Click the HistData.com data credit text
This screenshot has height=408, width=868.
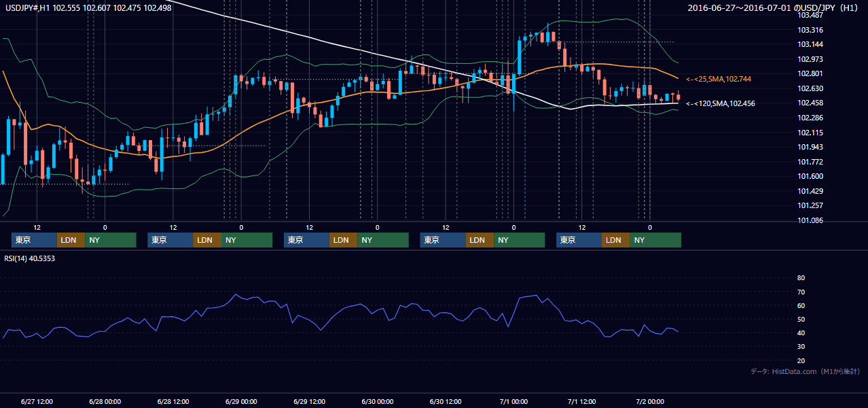click(x=806, y=371)
